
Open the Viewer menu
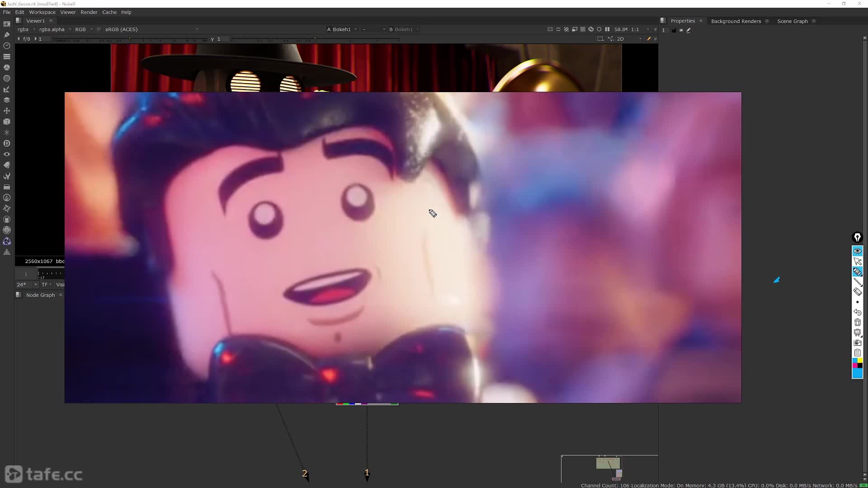tap(68, 12)
